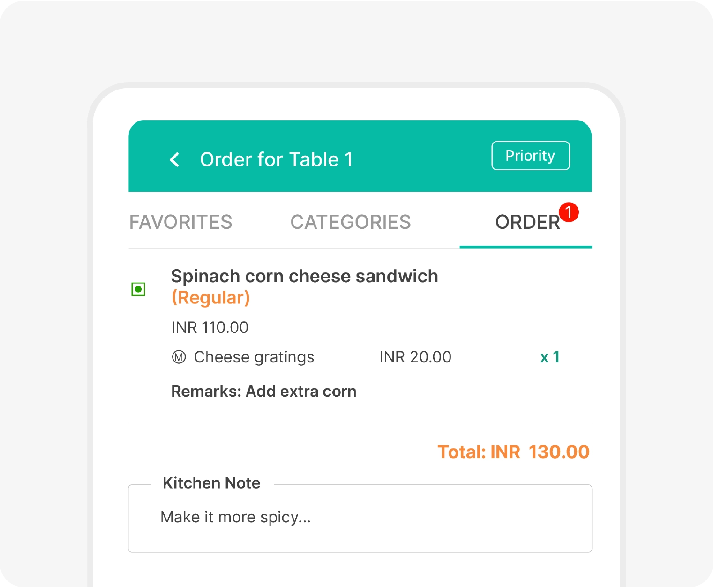Select the Cheese gratings modifier row

pos(254,357)
